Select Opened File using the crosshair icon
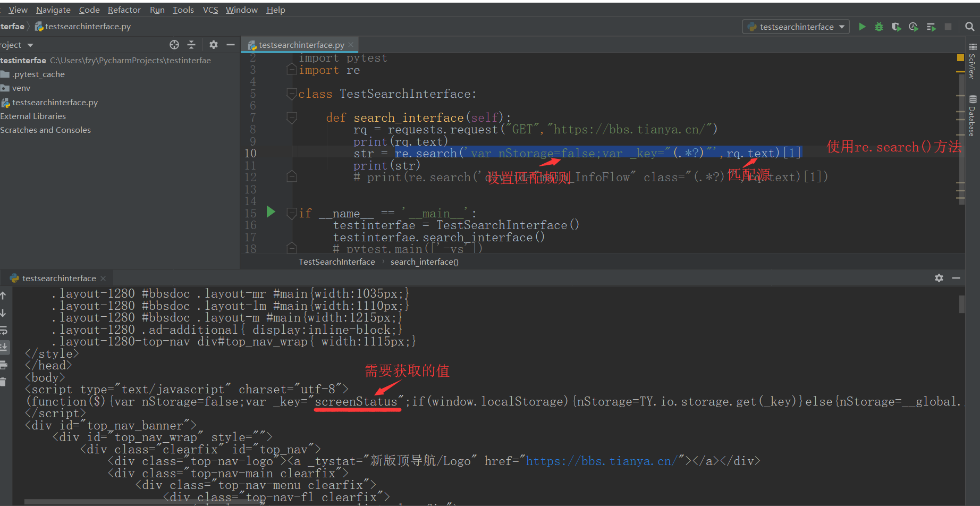Screen dimensions: 980x506 (174, 45)
